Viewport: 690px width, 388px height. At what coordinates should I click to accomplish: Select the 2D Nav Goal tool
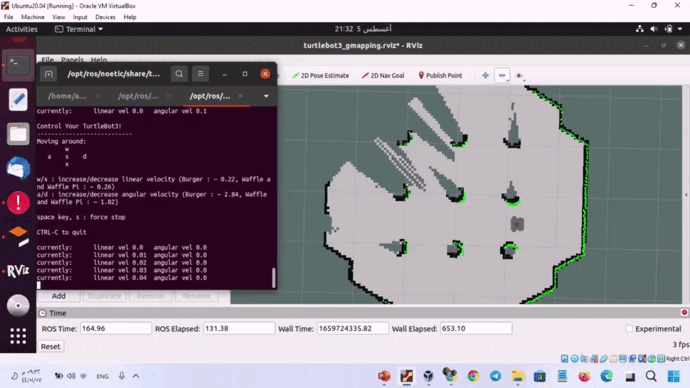[x=383, y=76]
